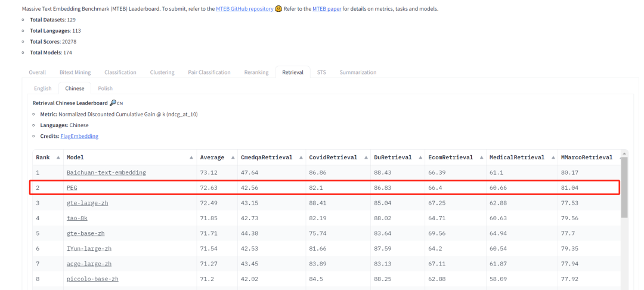Sort by EcomRetrieval column arrow
The width and height of the screenshot is (644, 290).
coord(481,158)
